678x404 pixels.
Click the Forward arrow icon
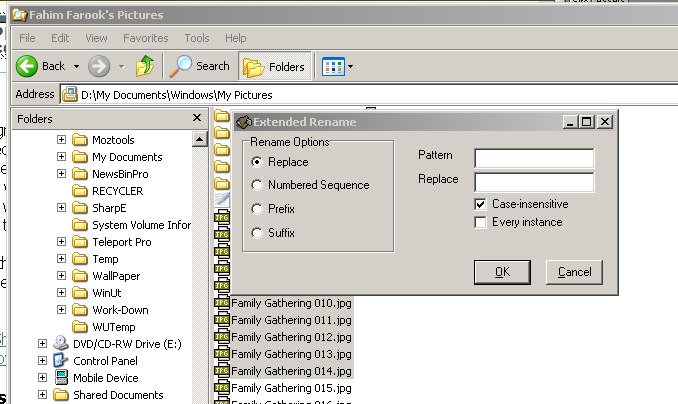pyautogui.click(x=99, y=66)
